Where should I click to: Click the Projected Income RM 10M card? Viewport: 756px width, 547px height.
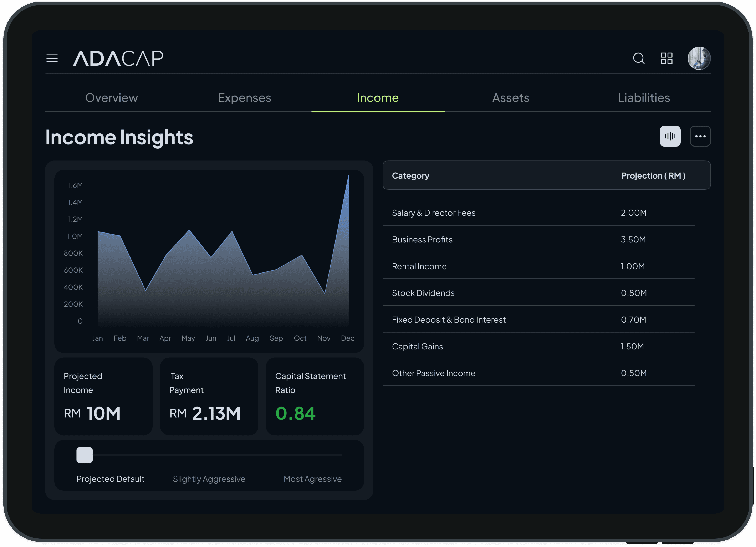coord(103,396)
